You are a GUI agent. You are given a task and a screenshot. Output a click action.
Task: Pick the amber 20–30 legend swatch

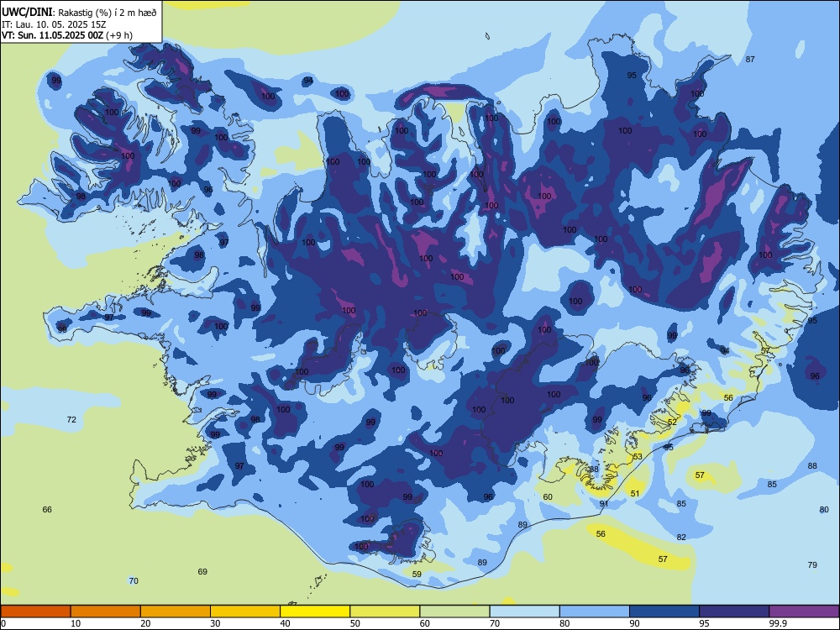(x=176, y=612)
